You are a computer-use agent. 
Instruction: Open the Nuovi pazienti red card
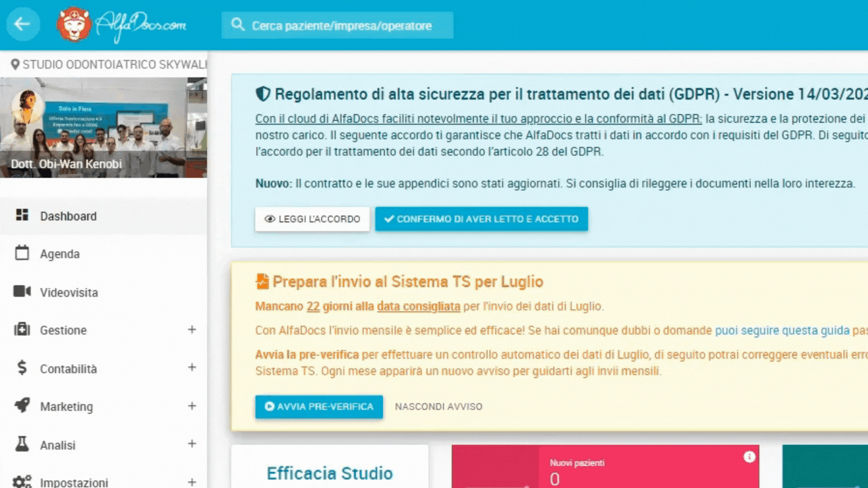(605, 467)
